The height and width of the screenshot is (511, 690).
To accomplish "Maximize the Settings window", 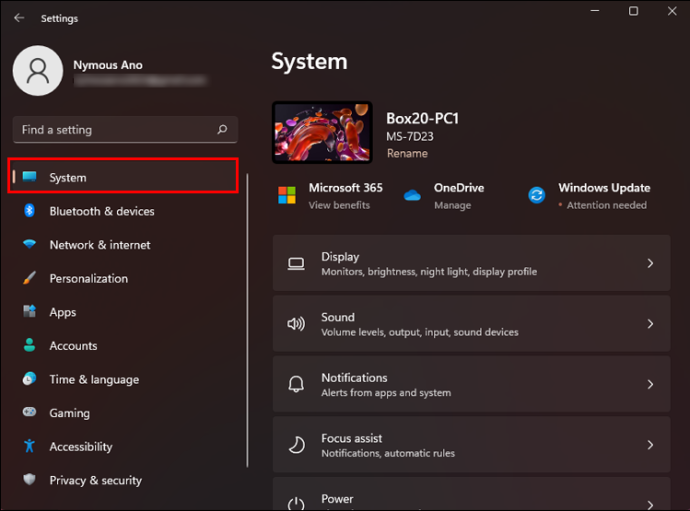I will point(633,11).
